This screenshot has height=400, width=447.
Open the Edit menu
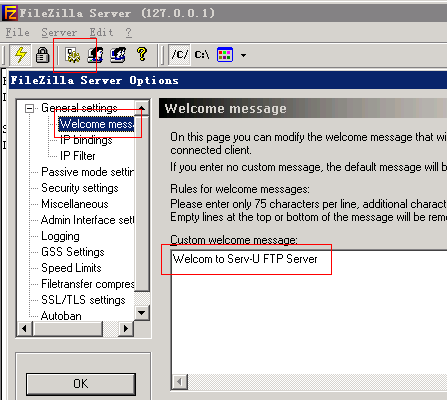(101, 32)
